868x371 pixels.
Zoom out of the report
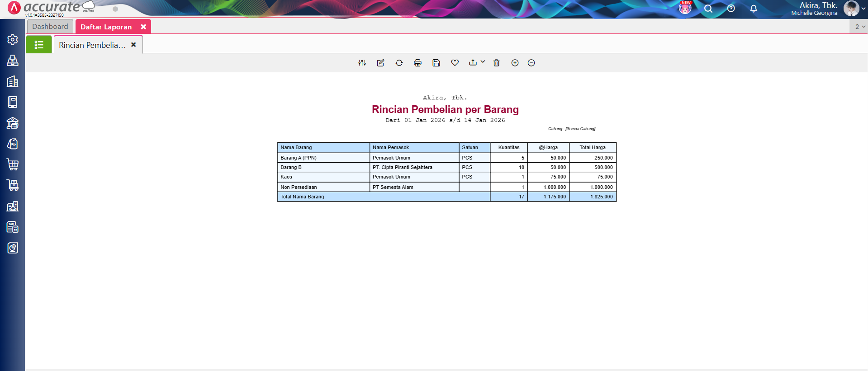pos(531,63)
